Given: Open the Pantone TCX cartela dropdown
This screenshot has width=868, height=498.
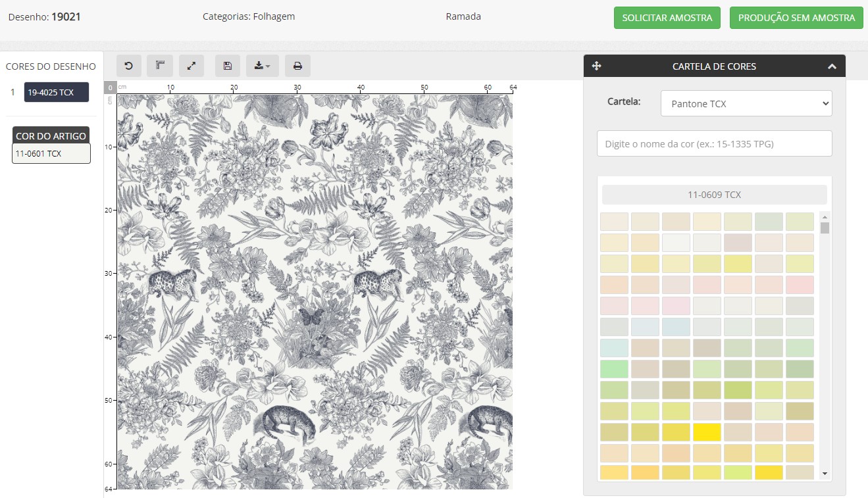Looking at the screenshot, I should [x=746, y=103].
